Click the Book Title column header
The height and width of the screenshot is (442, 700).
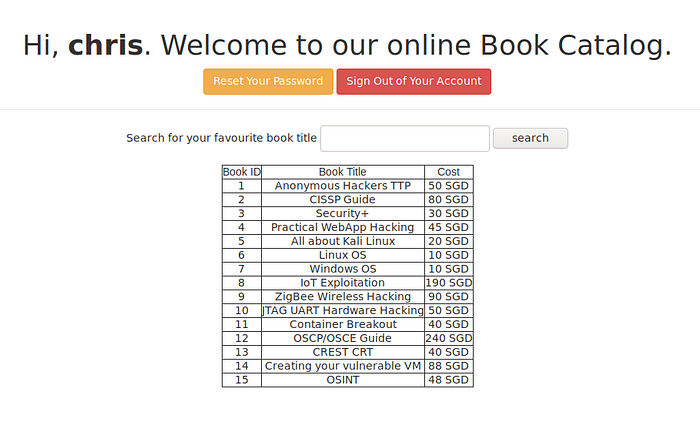click(342, 172)
